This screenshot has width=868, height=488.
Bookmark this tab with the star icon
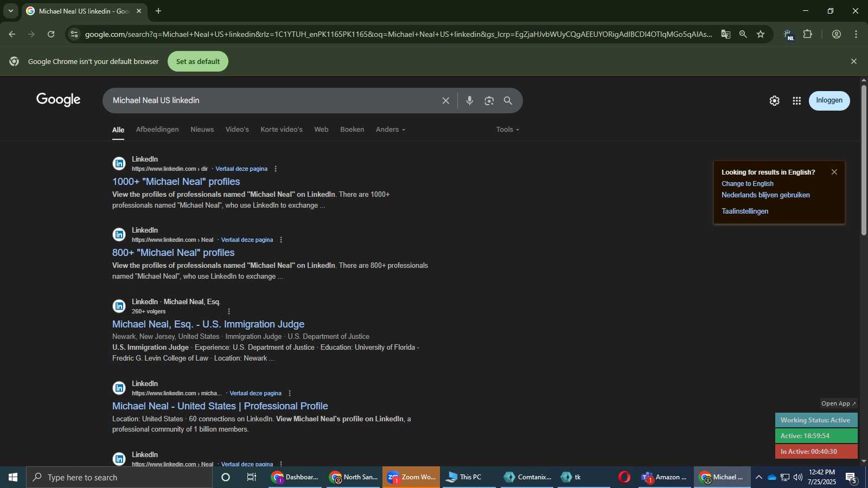[761, 34]
